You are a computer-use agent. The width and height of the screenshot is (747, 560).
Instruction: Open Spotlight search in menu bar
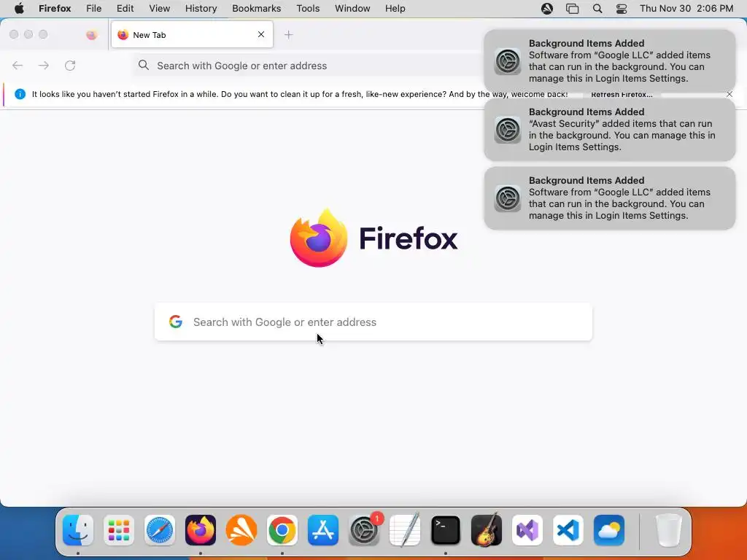pyautogui.click(x=597, y=8)
